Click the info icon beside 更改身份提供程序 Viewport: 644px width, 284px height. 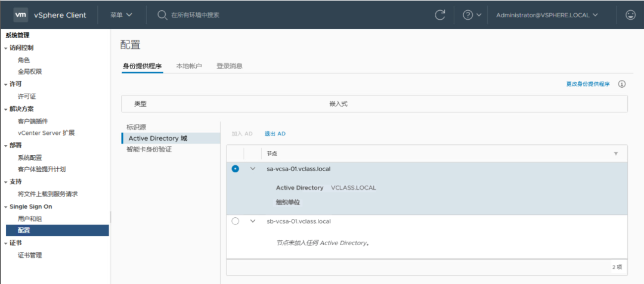(x=622, y=84)
